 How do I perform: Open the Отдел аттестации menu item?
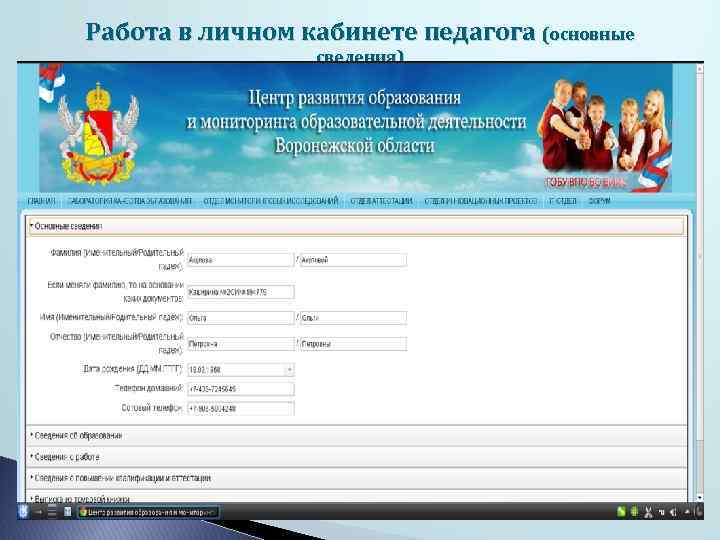(x=382, y=201)
